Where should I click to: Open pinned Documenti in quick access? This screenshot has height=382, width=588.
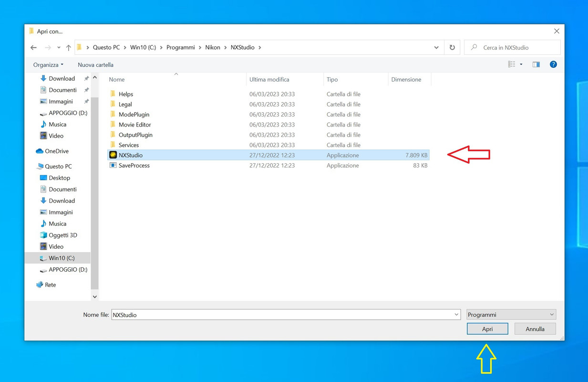tap(62, 90)
